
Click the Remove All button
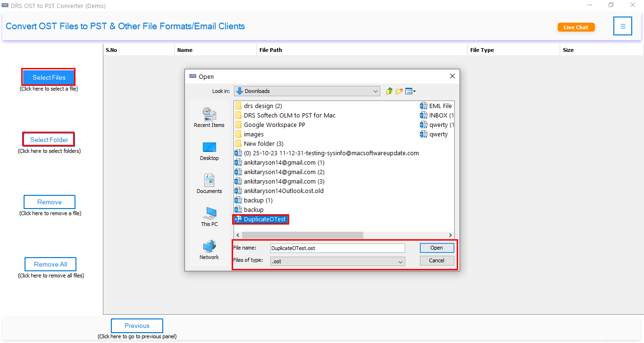[x=50, y=264]
